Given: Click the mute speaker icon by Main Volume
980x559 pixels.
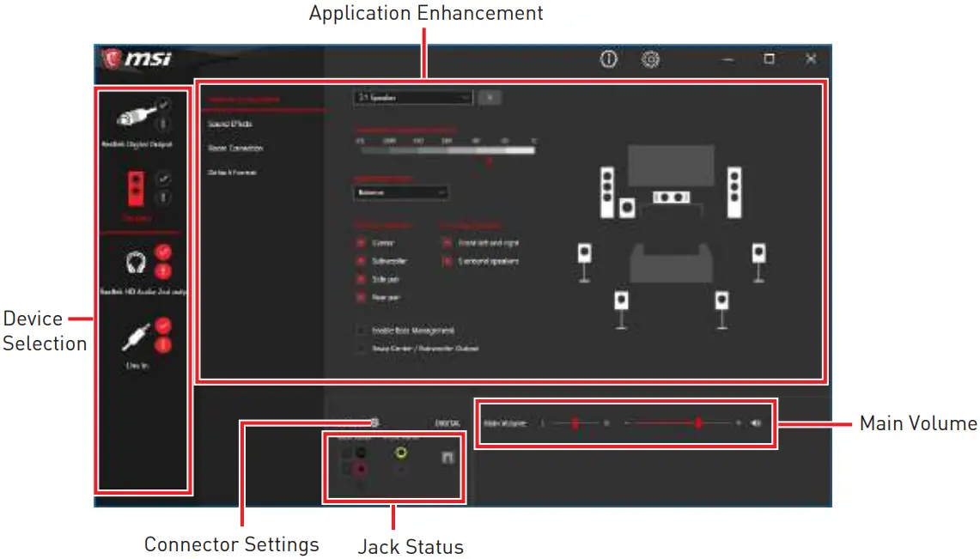Looking at the screenshot, I should tap(756, 422).
